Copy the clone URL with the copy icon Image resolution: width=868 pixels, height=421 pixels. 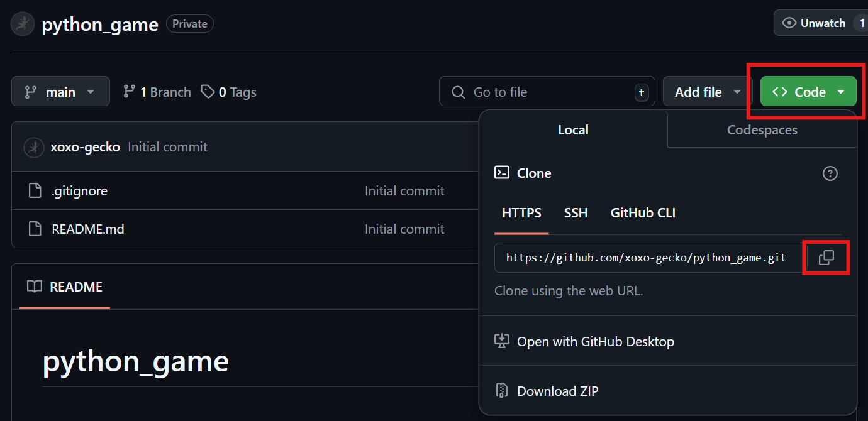coord(826,258)
